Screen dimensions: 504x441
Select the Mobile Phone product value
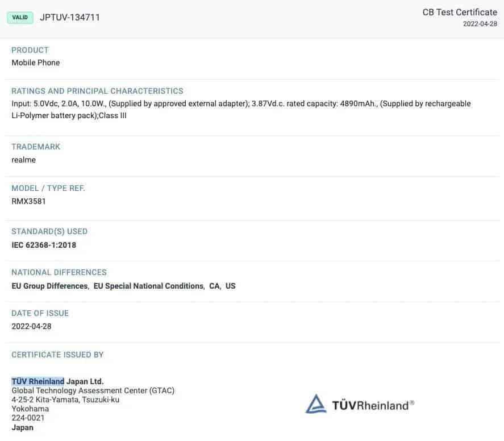[36, 63]
